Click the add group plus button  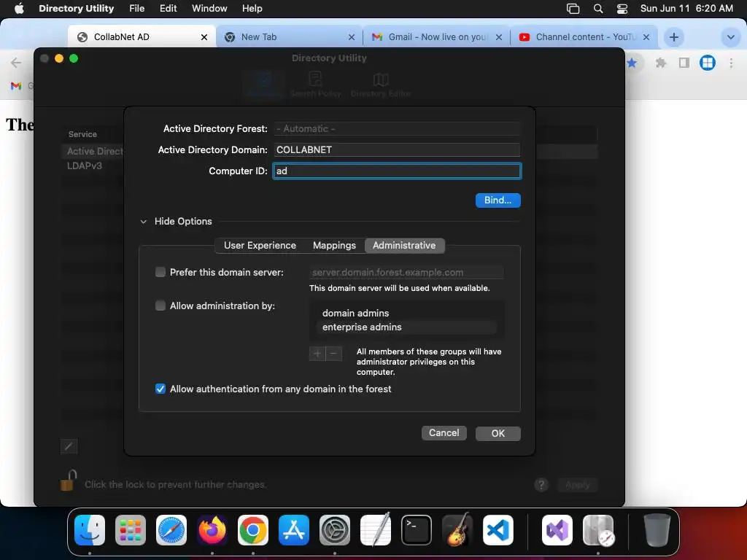coord(317,354)
